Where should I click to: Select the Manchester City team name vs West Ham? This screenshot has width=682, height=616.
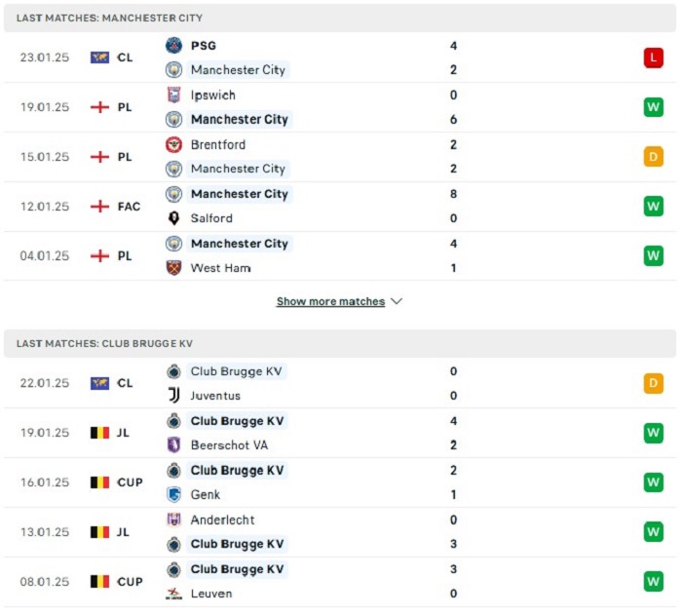click(240, 244)
